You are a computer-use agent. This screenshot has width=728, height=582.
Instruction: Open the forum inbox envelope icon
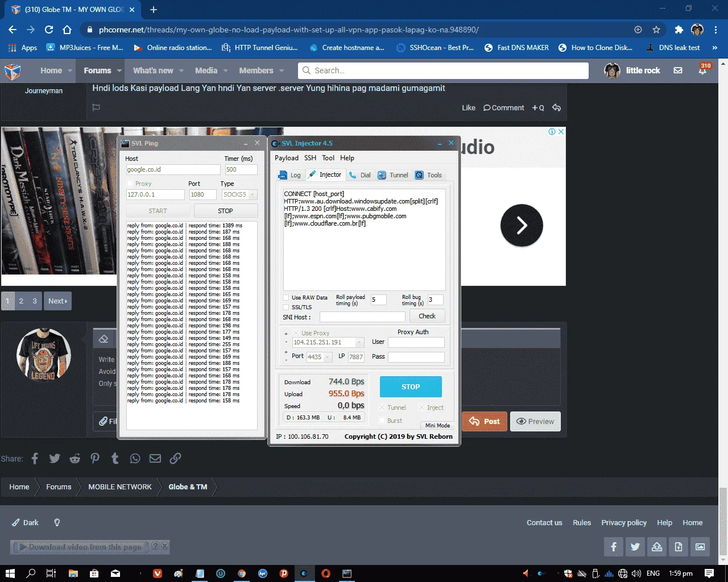click(x=678, y=70)
